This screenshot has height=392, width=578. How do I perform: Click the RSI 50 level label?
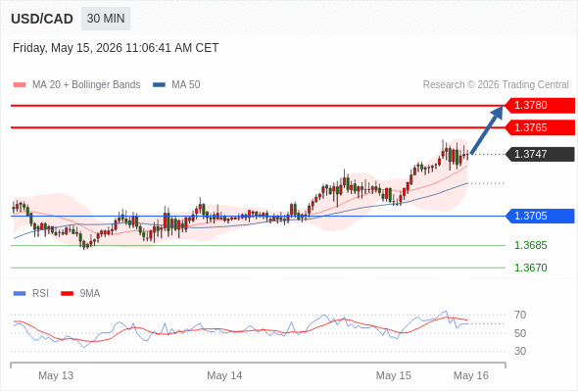click(x=520, y=333)
